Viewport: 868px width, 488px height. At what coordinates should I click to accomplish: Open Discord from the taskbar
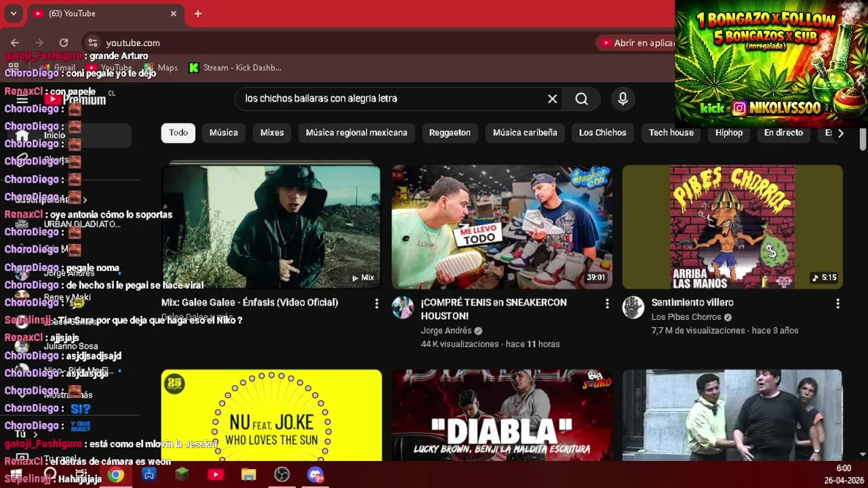[315, 474]
